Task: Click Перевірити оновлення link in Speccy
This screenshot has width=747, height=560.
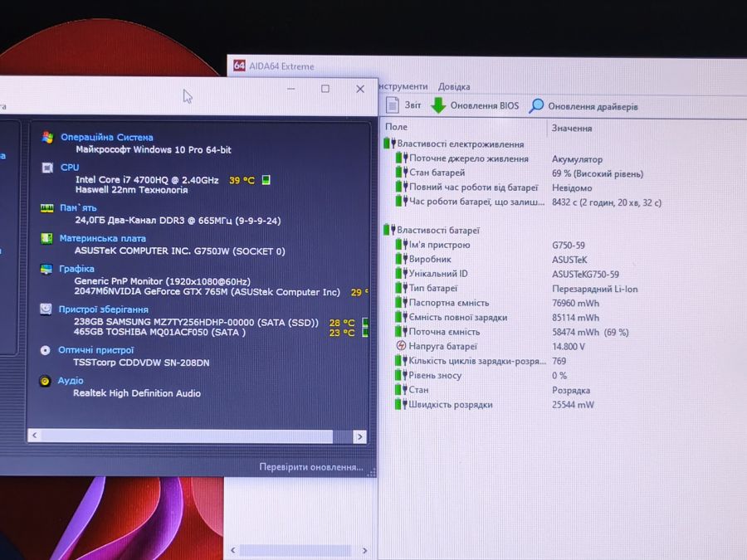Action: (x=311, y=467)
